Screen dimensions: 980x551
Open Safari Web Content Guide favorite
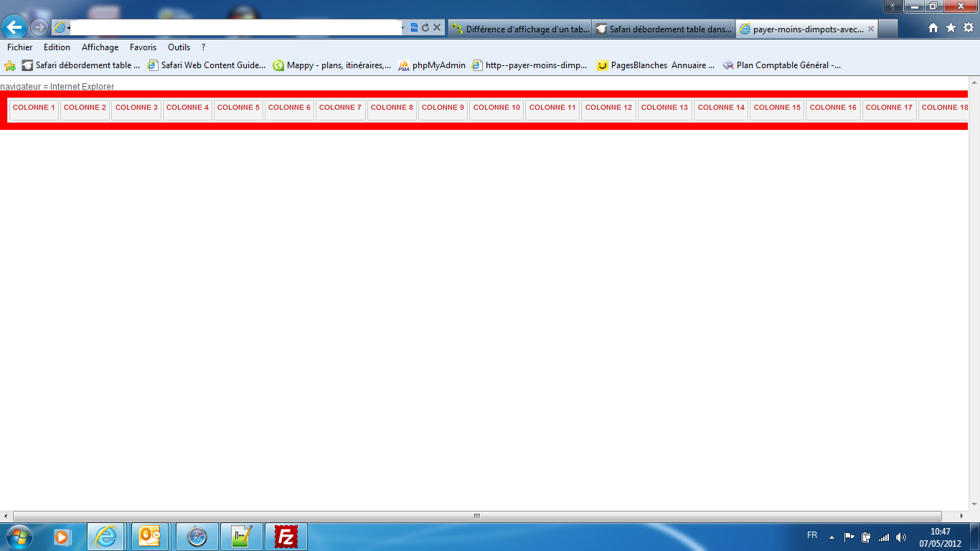pyautogui.click(x=207, y=65)
